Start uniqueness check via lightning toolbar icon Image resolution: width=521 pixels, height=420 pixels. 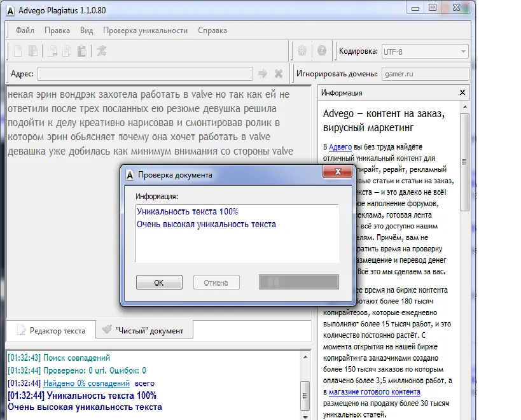coord(101,52)
